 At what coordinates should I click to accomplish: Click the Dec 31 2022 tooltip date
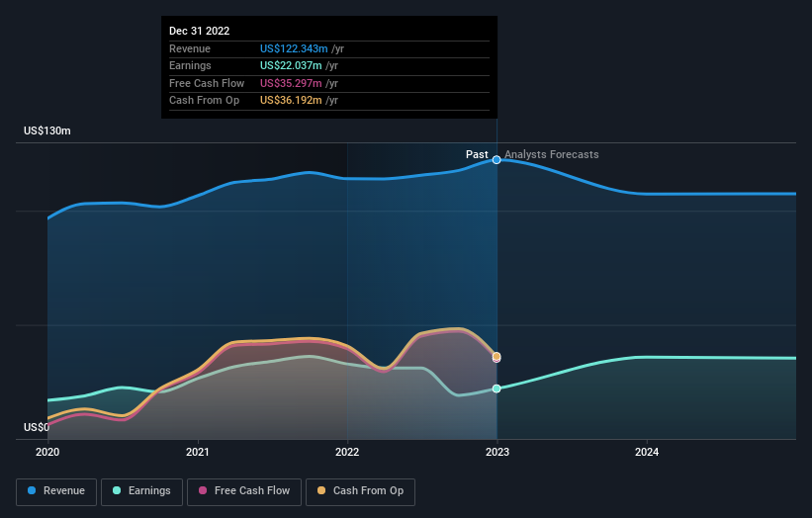click(200, 31)
